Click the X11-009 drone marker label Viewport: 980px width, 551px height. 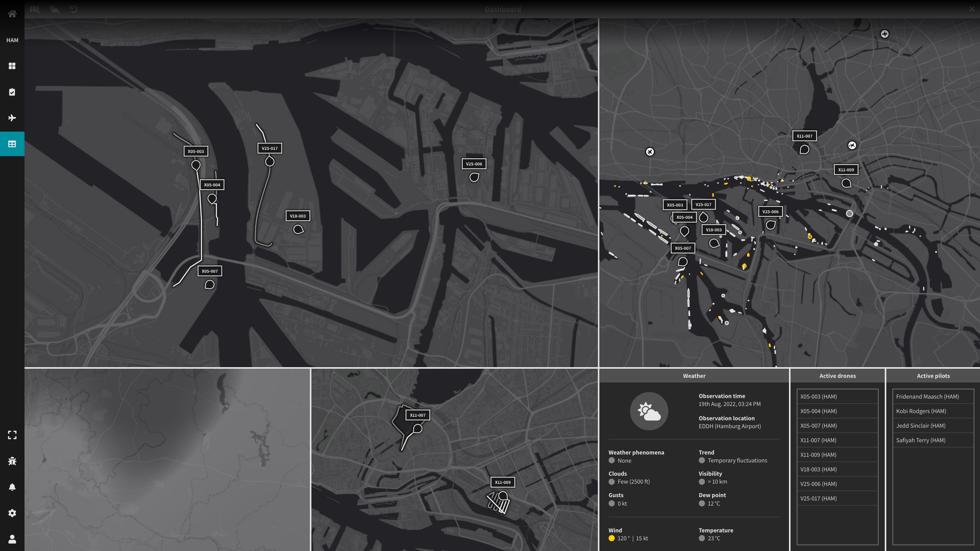tap(503, 482)
